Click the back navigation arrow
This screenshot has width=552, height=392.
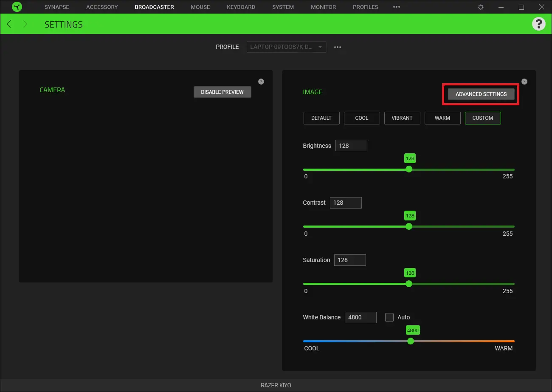tap(9, 24)
